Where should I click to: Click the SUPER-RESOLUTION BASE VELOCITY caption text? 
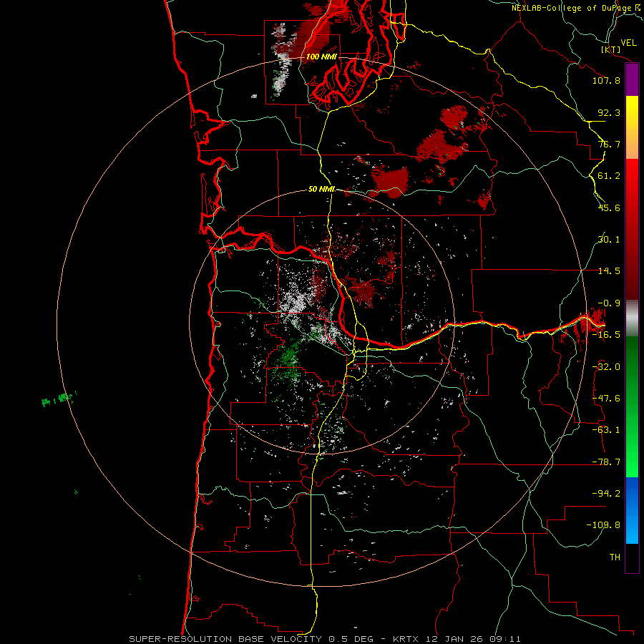[225, 639]
